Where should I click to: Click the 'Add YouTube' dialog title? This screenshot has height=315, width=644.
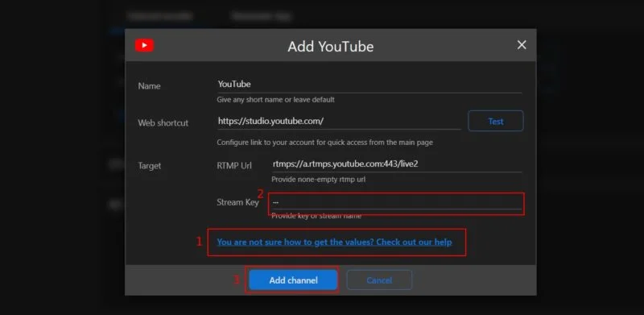331,46
